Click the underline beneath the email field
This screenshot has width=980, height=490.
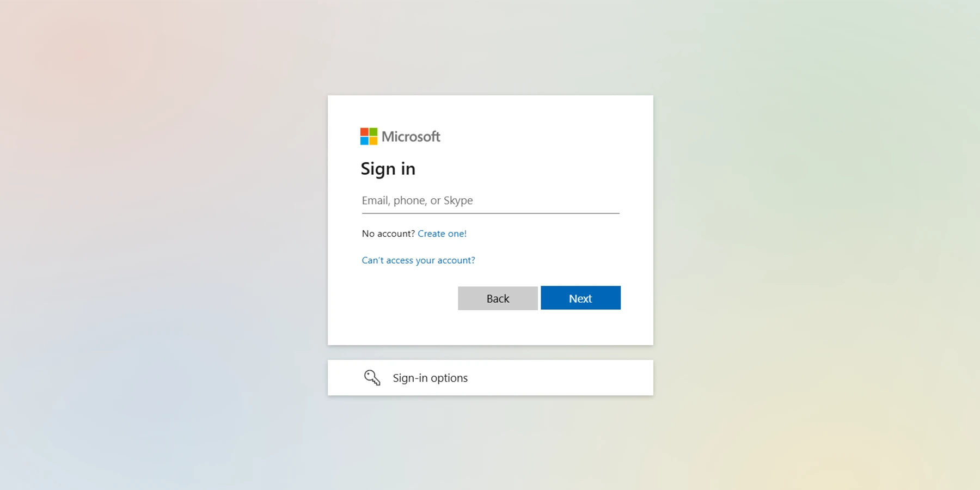coord(491,213)
